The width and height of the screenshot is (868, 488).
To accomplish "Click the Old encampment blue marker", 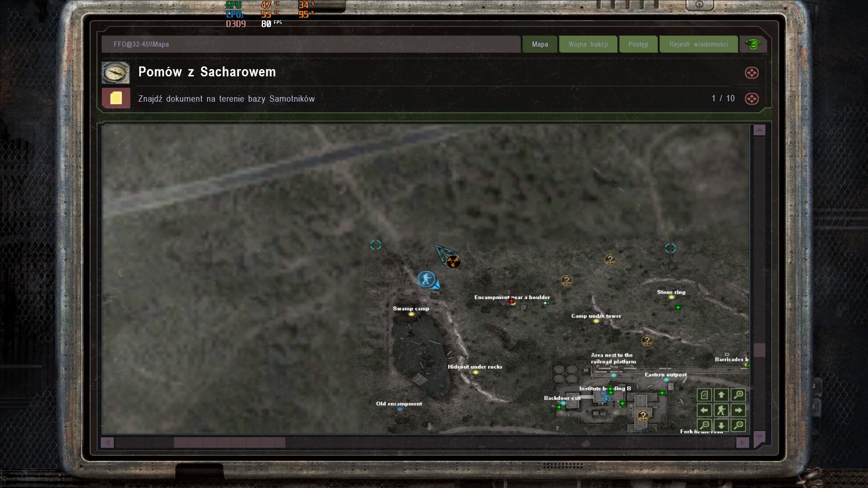I will (x=400, y=409).
